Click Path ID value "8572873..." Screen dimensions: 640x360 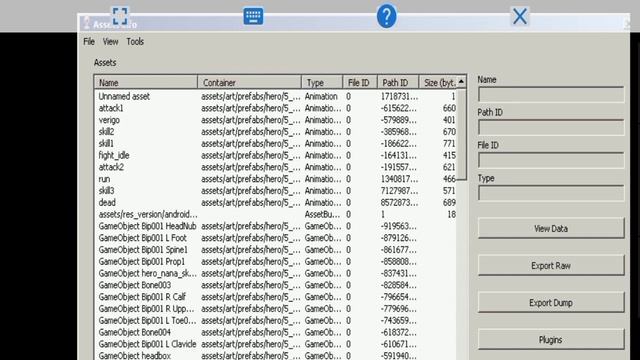399,202
